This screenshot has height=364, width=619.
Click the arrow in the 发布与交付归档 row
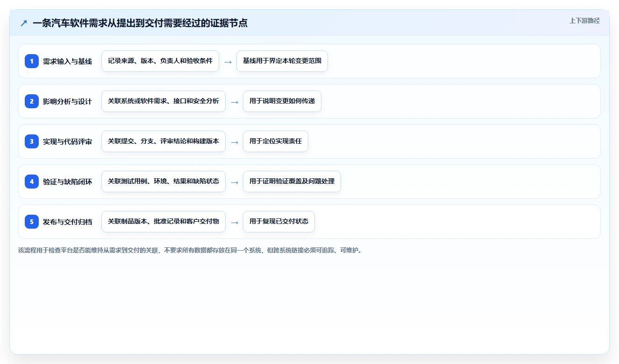point(235,222)
